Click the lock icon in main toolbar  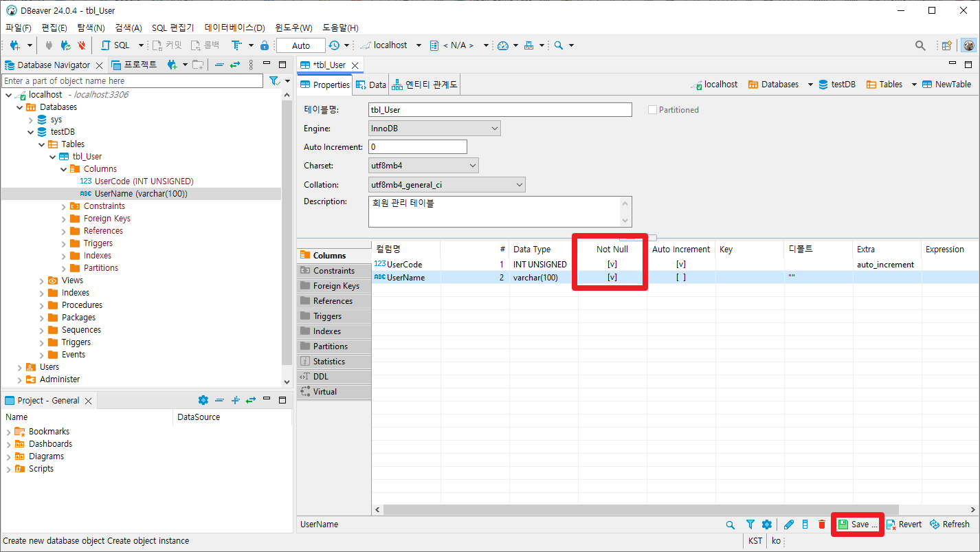click(265, 45)
